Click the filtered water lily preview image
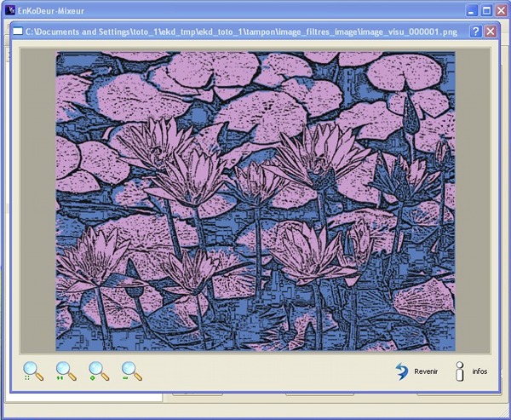This screenshot has height=420, width=511. coord(255,201)
